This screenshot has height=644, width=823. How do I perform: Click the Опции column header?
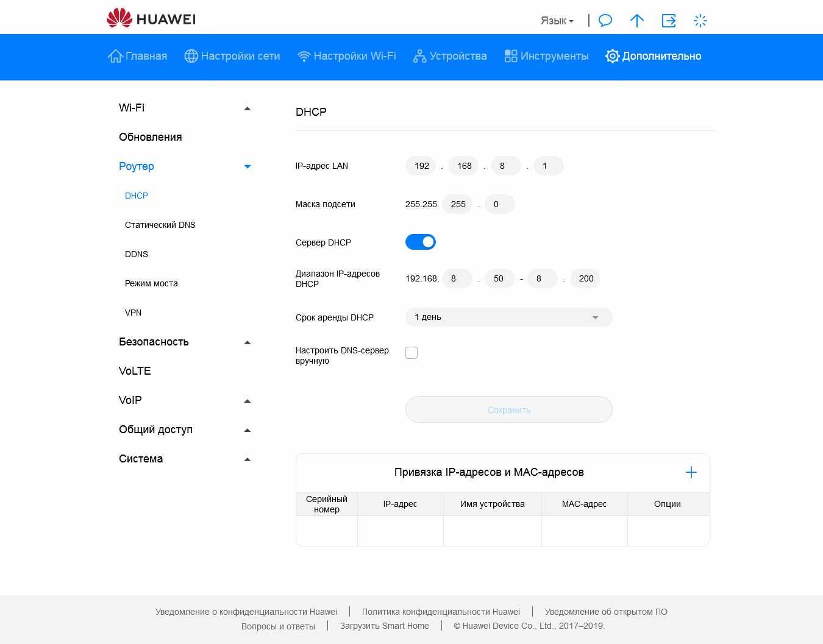[x=668, y=504]
